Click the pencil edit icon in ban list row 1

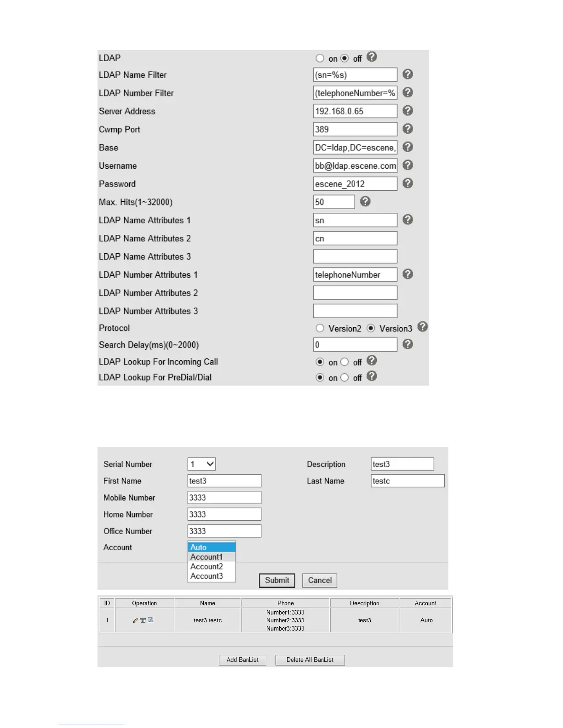pyautogui.click(x=136, y=620)
